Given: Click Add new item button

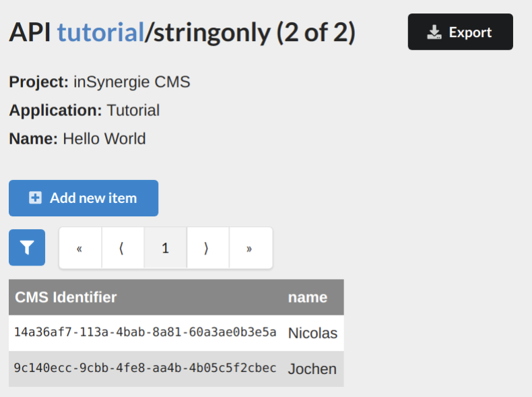Looking at the screenshot, I should (x=84, y=198).
